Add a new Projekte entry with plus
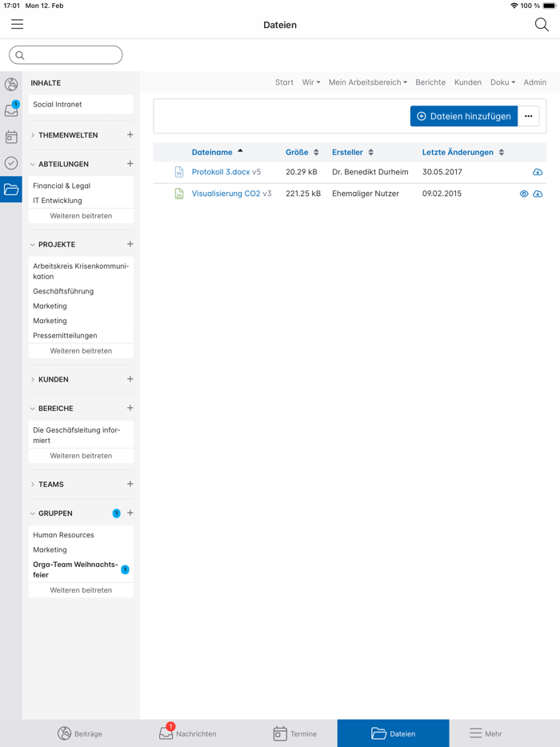The height and width of the screenshot is (747, 560). [x=130, y=244]
